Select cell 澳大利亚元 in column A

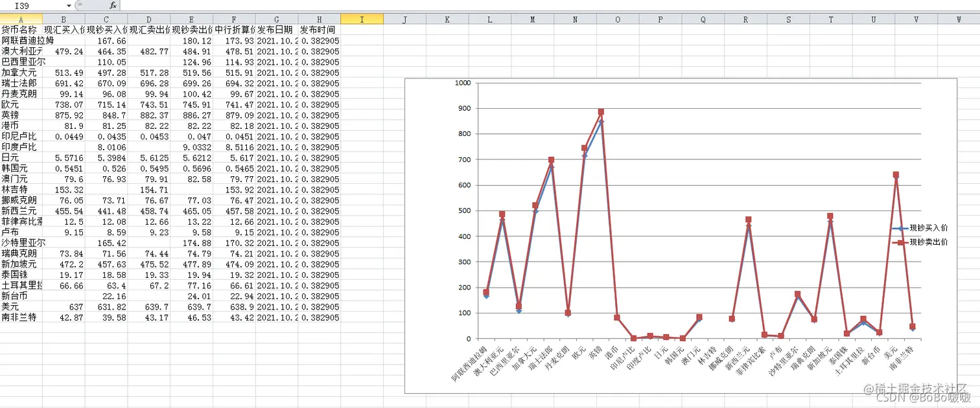[21, 51]
